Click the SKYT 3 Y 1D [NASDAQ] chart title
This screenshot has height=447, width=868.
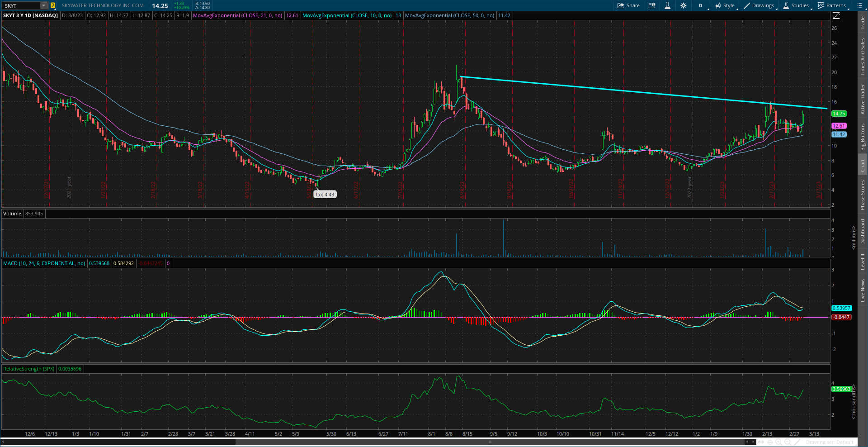click(x=30, y=15)
